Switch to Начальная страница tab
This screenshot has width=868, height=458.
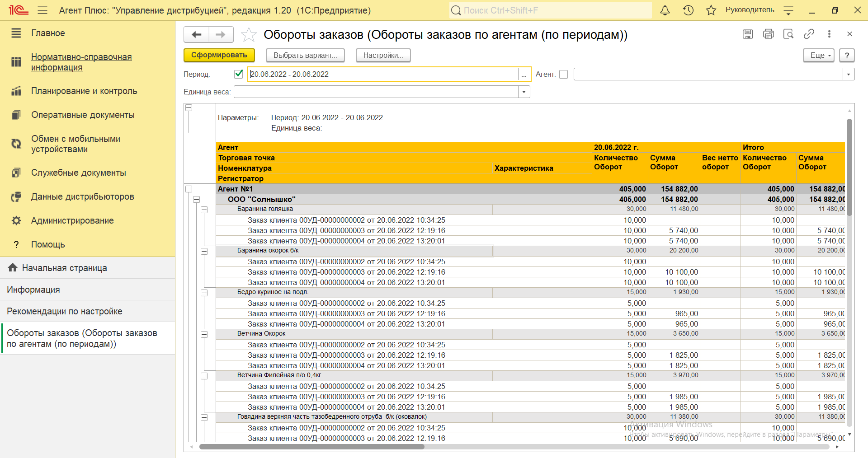pos(87,268)
